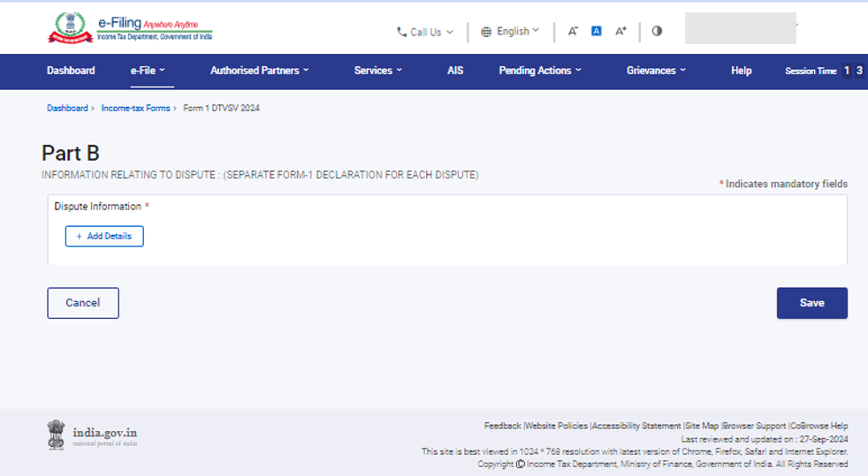Open the e-File menu

148,71
